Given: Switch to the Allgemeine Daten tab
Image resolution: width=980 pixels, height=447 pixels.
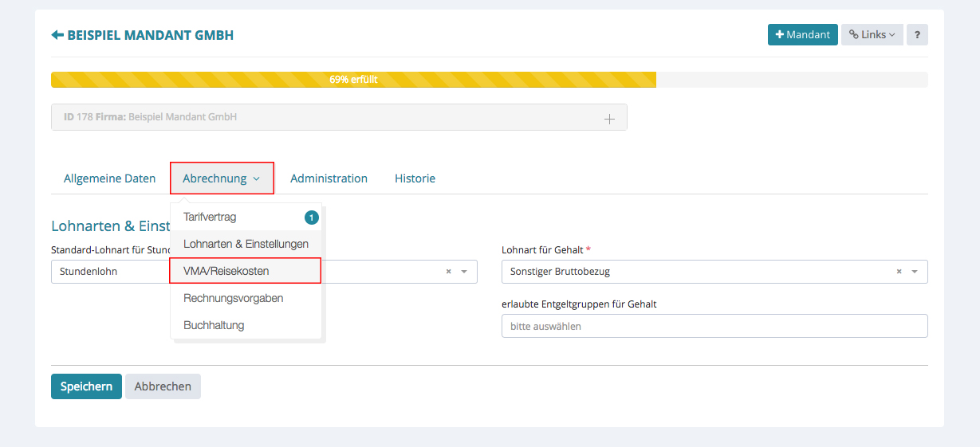Looking at the screenshot, I should pyautogui.click(x=109, y=178).
